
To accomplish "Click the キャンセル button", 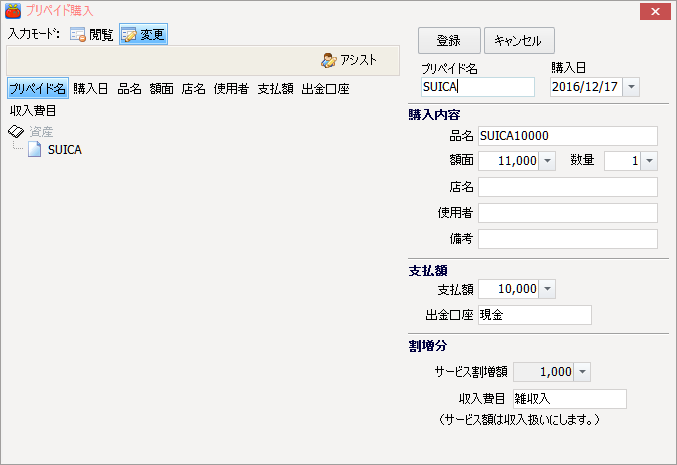I will [519, 41].
